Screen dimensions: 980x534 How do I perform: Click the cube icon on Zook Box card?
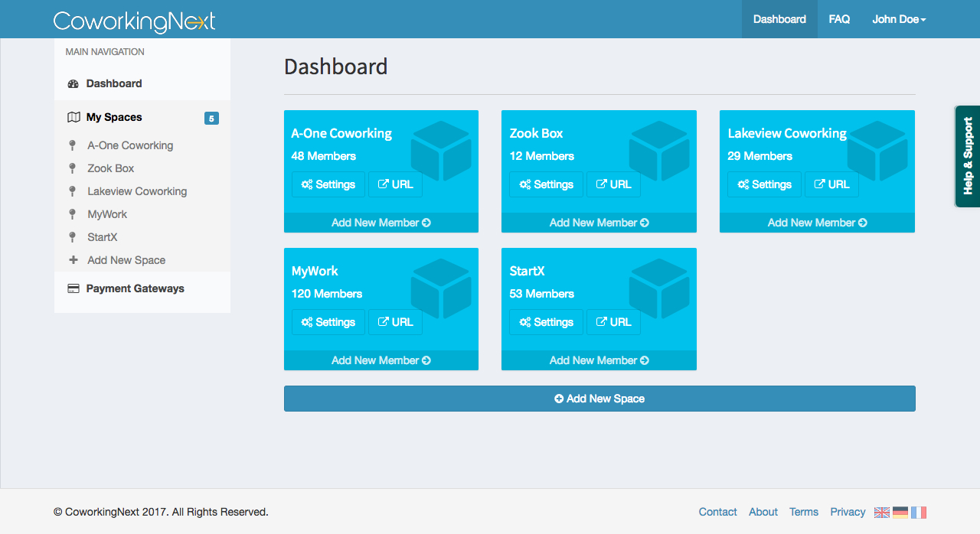(x=659, y=151)
